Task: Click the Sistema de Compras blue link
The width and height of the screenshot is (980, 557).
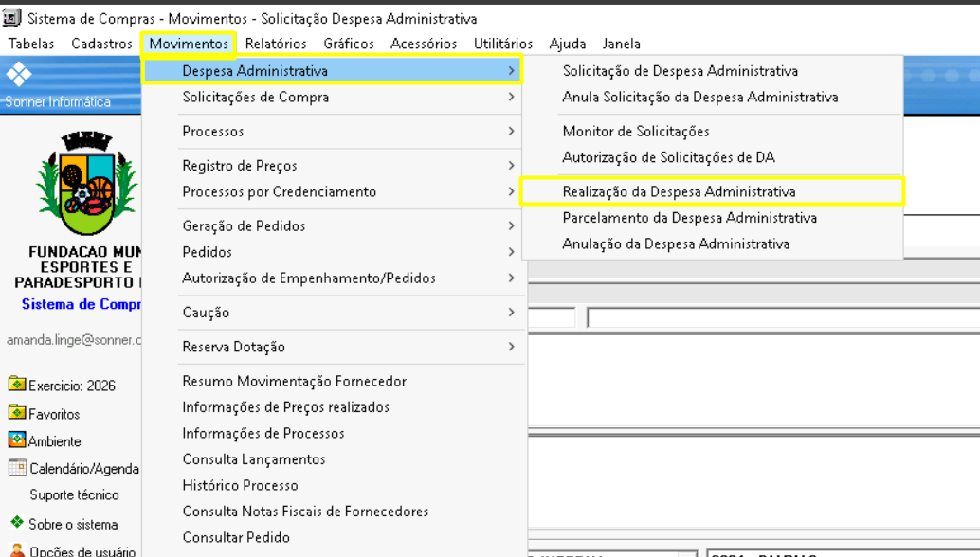Action: click(x=82, y=304)
